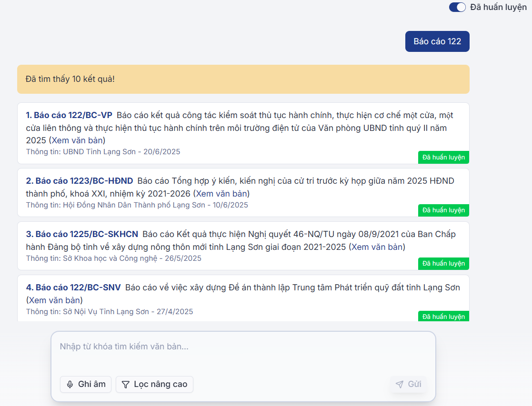Open result Báo cáo 1223/BC-HĐND

(x=80, y=181)
